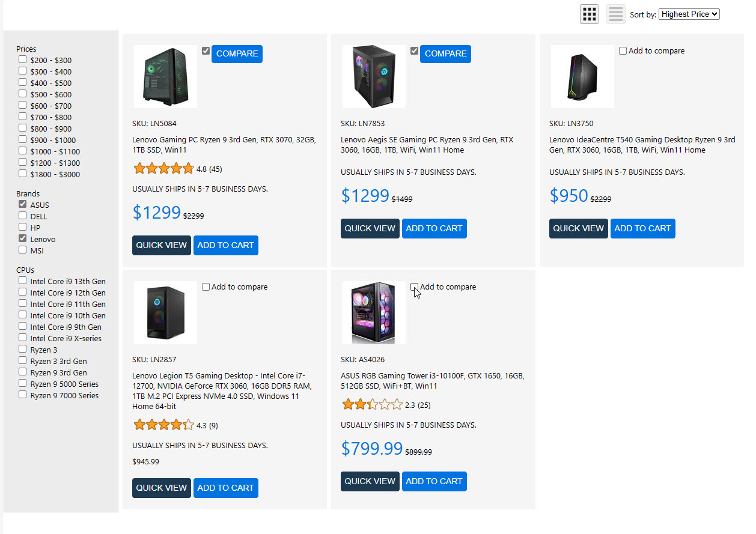Add the IdeaCentre T540 to cart
The width and height of the screenshot is (756, 534).
click(x=642, y=228)
